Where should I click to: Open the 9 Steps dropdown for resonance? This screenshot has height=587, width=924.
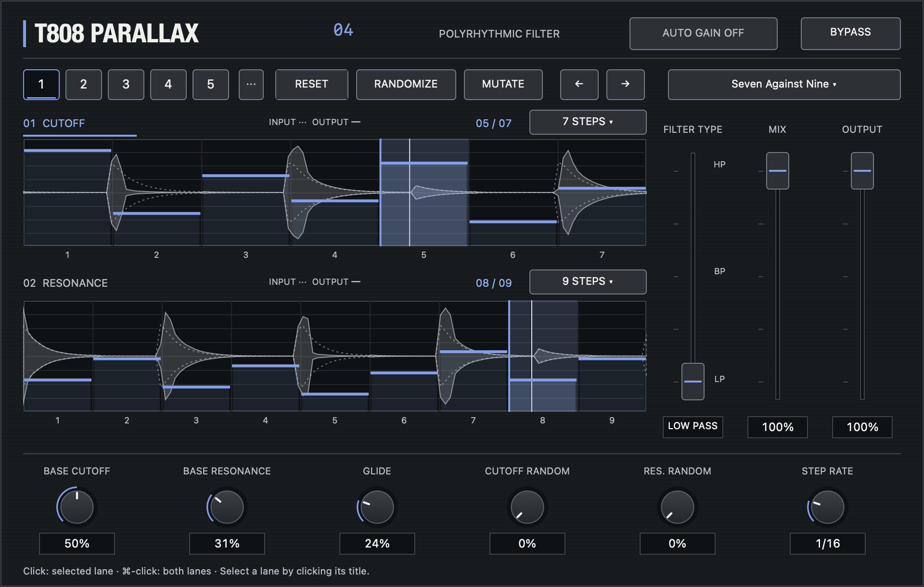tap(588, 281)
